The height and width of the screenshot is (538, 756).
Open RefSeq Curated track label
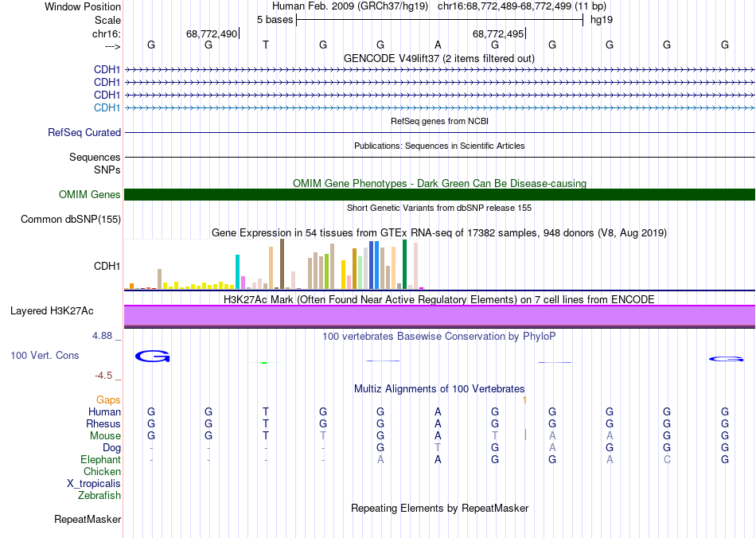coord(84,133)
